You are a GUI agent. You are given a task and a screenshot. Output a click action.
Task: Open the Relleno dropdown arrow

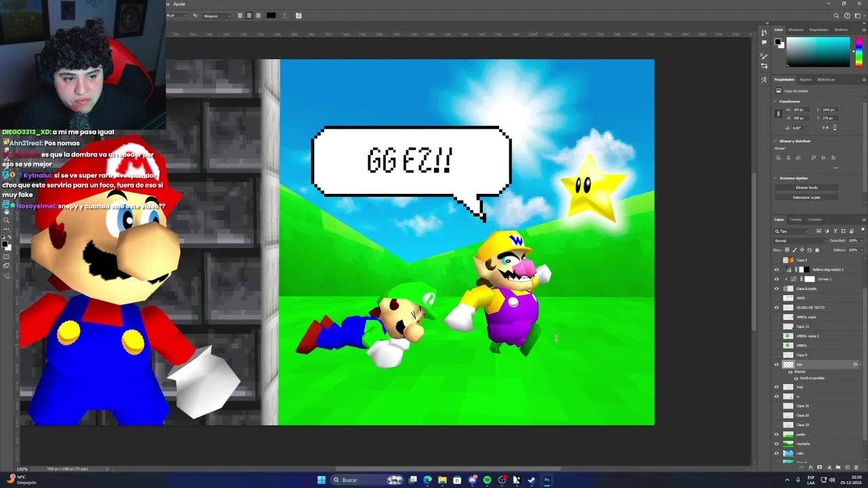click(x=862, y=250)
